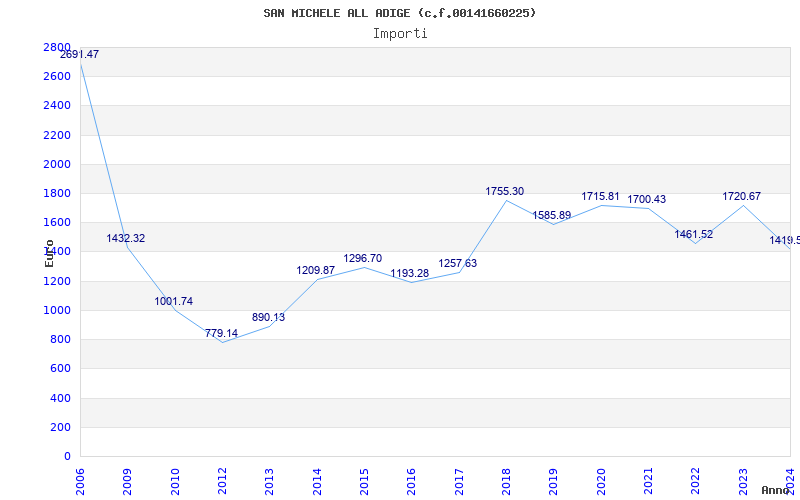Click the 2010 x-axis year label
Viewport: 800px width, 500px height.
[175, 482]
